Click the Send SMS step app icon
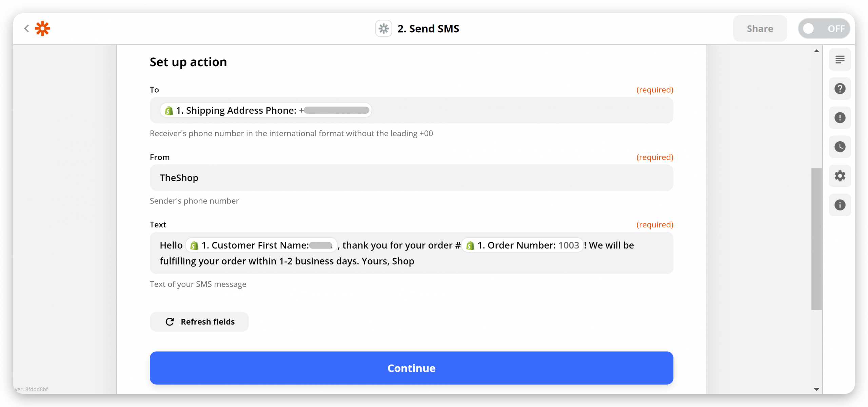The height and width of the screenshot is (407, 868). (383, 29)
